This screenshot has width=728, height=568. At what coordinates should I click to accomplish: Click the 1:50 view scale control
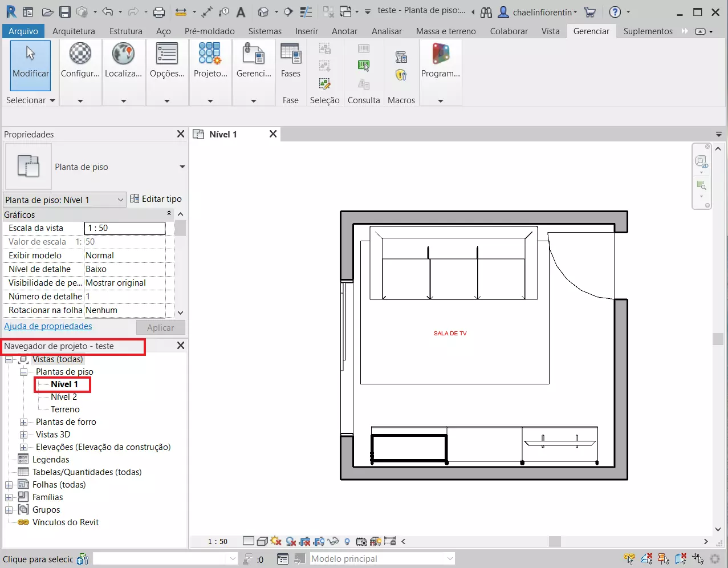tap(217, 541)
